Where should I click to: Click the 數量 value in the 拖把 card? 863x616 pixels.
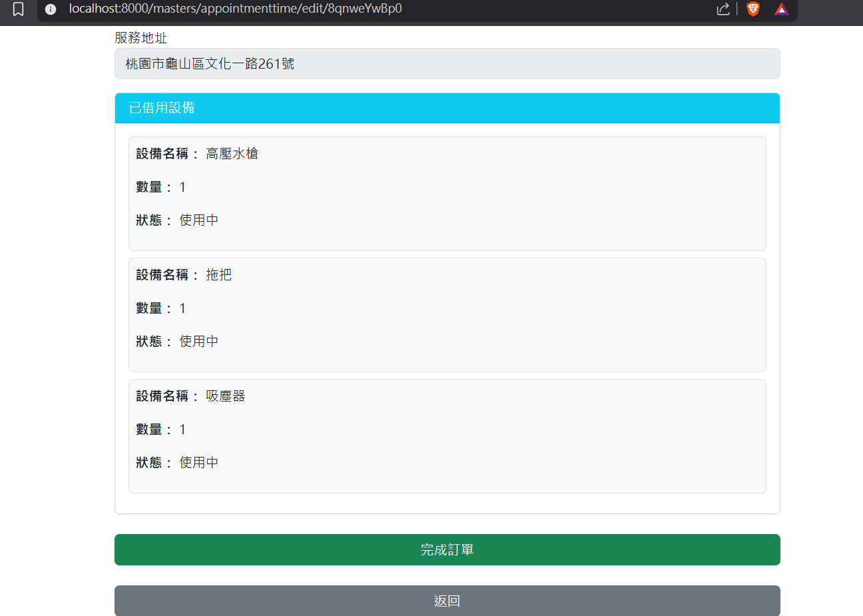pyautogui.click(x=182, y=308)
